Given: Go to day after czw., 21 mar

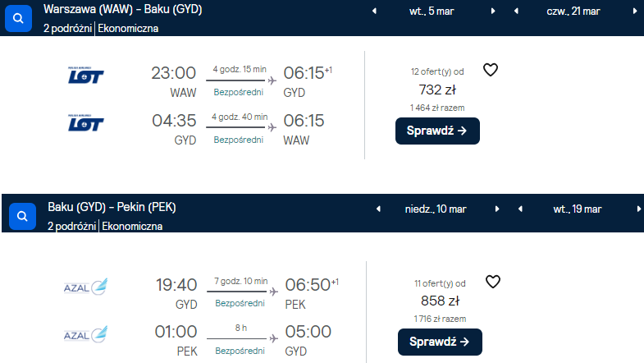Looking at the screenshot, I should [635, 11].
